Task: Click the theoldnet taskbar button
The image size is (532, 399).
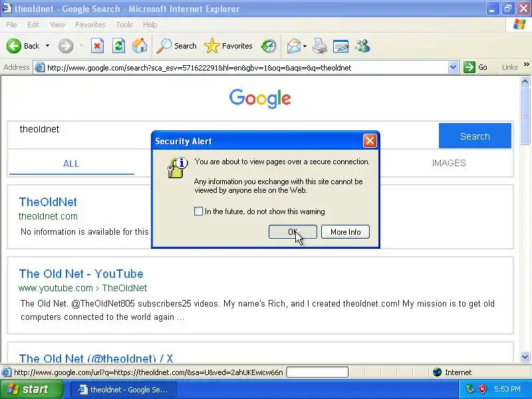Action: coord(123,390)
